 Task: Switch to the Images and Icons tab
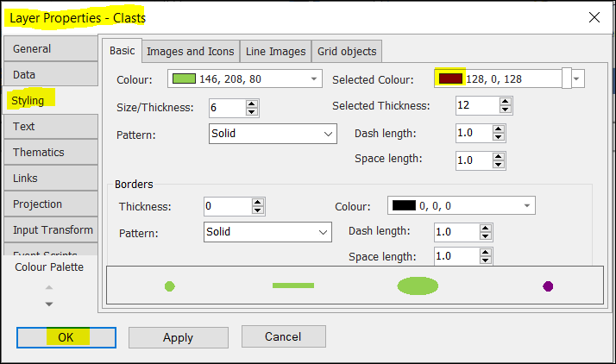tap(190, 52)
